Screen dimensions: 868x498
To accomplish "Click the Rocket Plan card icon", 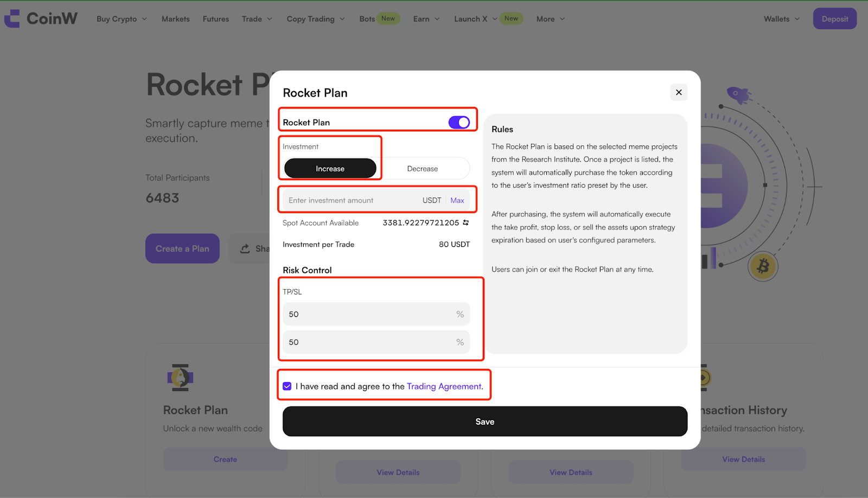I will click(180, 378).
